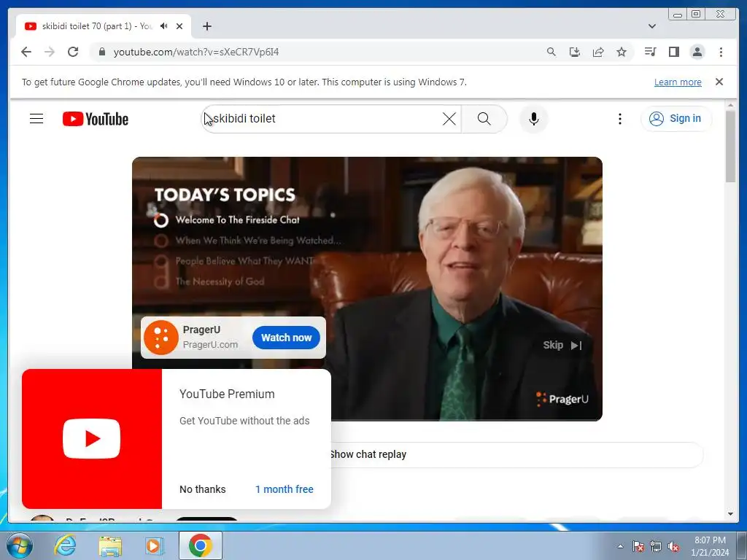747x560 pixels.
Task: Click the browser forward arrow
Action: coord(50,52)
